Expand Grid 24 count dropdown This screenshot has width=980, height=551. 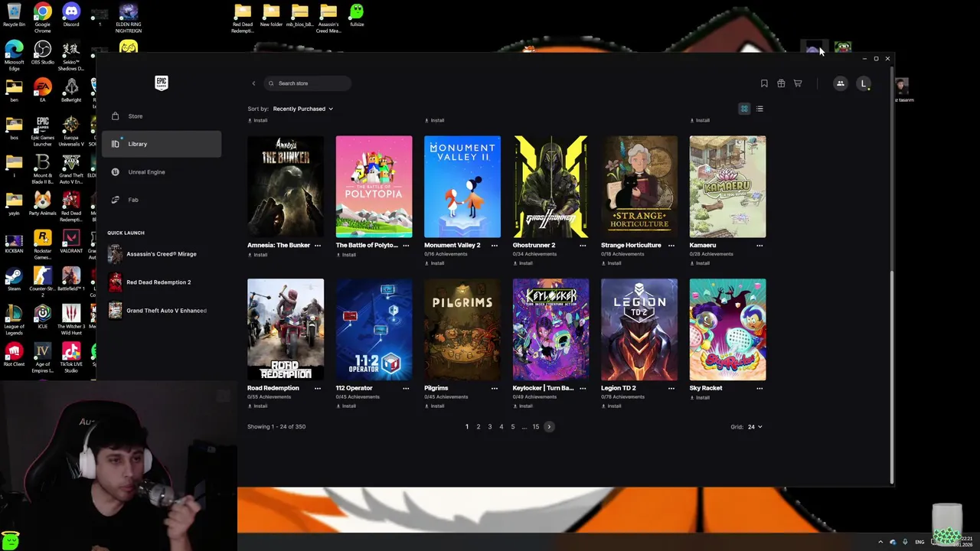pyautogui.click(x=755, y=427)
